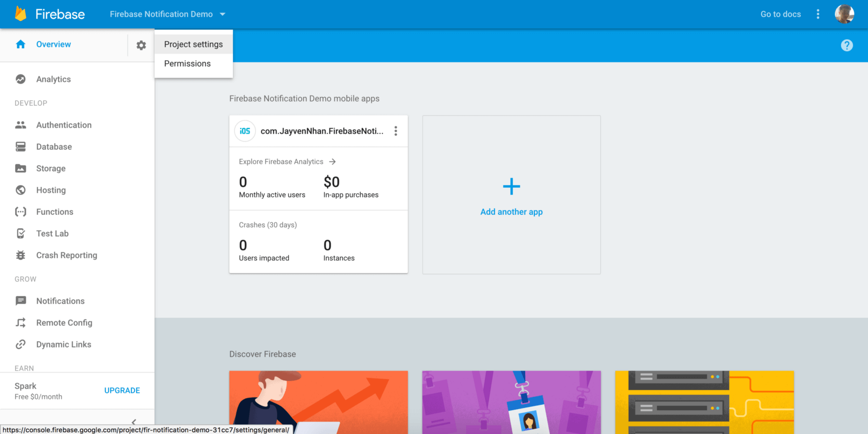Open the help question mark icon
The height and width of the screenshot is (434, 868).
click(x=847, y=46)
